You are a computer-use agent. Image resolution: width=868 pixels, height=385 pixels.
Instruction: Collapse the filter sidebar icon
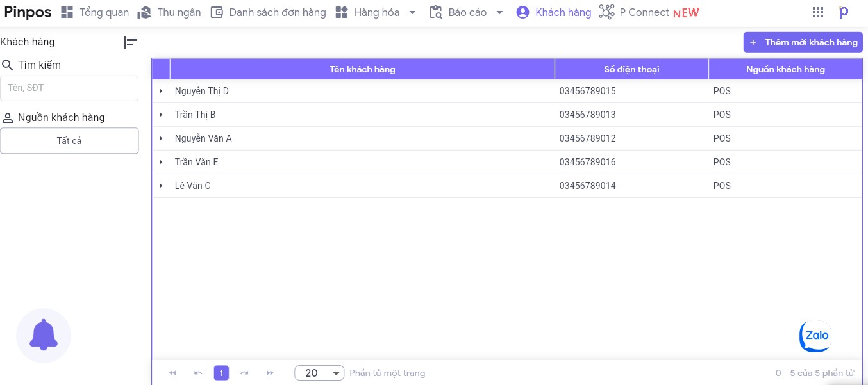tap(131, 42)
